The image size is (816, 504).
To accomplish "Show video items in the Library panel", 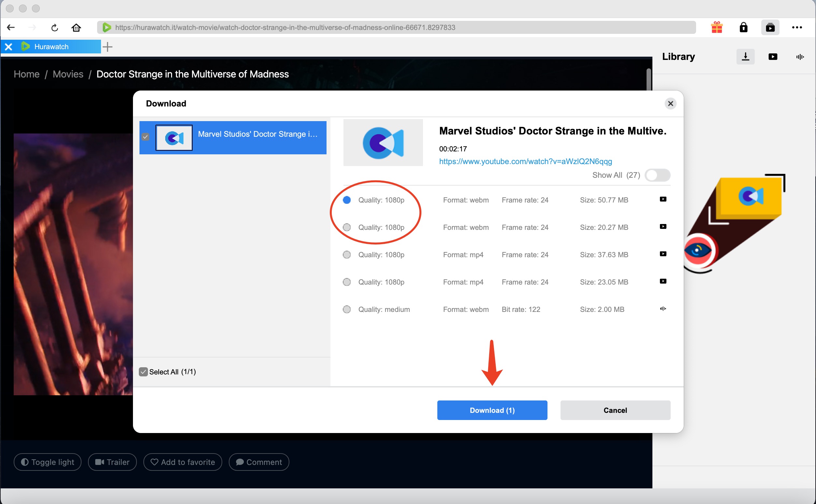I will click(773, 57).
